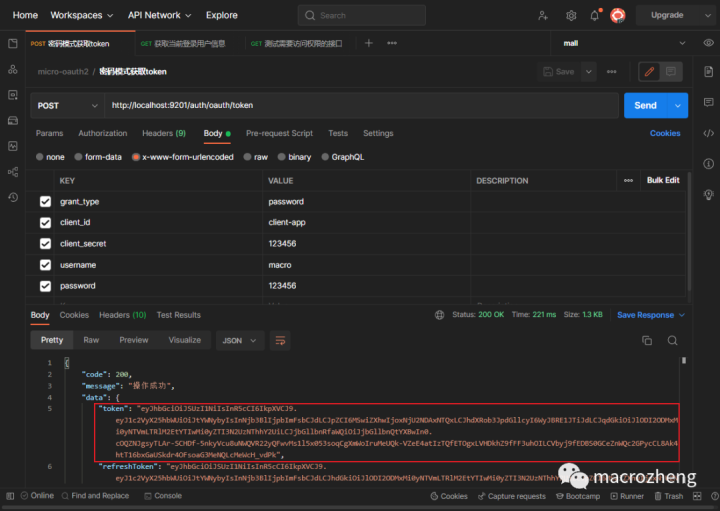Uncheck the grant_type row checkbox

tap(45, 202)
